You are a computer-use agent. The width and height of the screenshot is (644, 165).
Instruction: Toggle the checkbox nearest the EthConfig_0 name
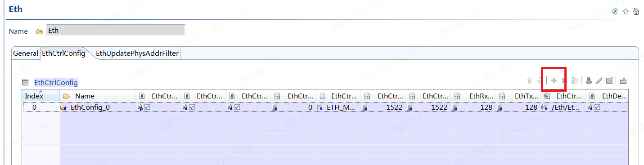pos(147,107)
